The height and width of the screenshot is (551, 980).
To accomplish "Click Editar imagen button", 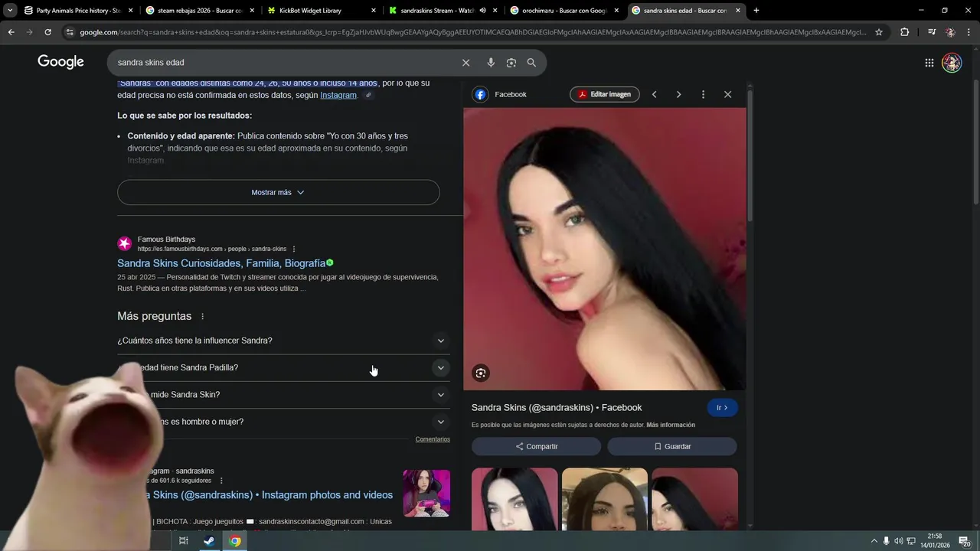I will click(x=605, y=94).
